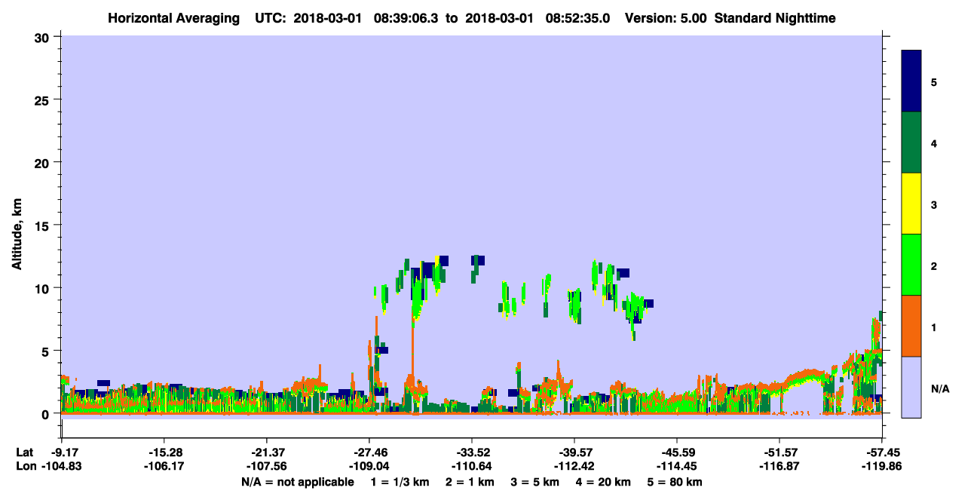Click latitude value -51.57
The height and width of the screenshot is (503, 980).
pos(779,452)
